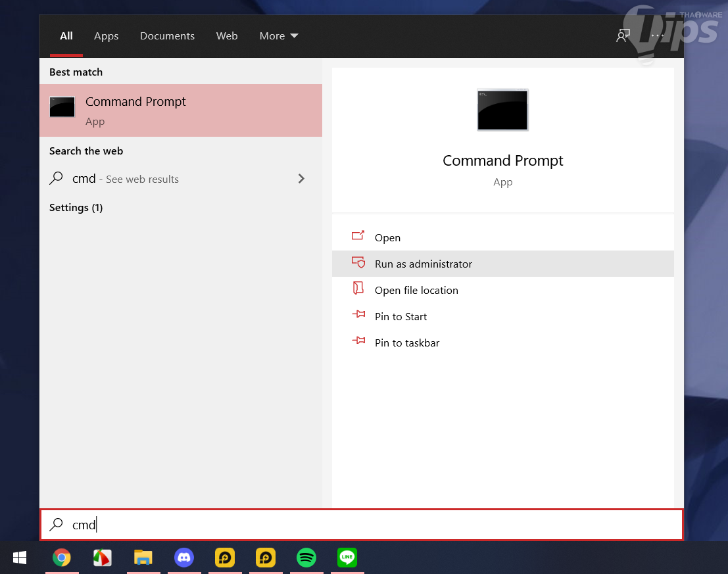Click the feedback icon in search header
728x574 pixels.
tap(622, 36)
